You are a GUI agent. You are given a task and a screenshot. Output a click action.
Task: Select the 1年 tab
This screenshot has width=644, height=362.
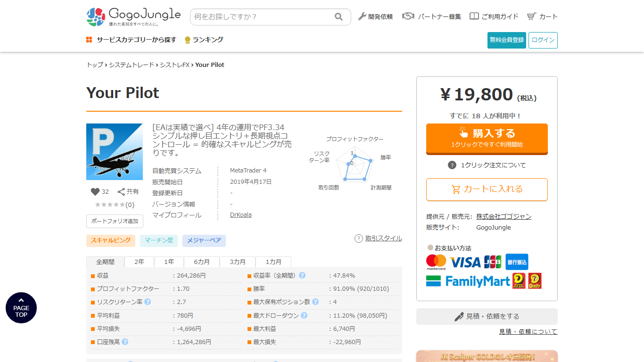tap(169, 262)
